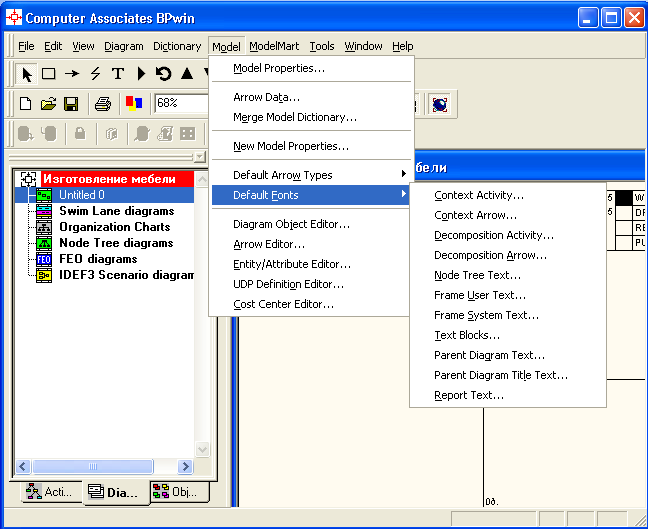Select Frame User Text font option

[x=508, y=295]
